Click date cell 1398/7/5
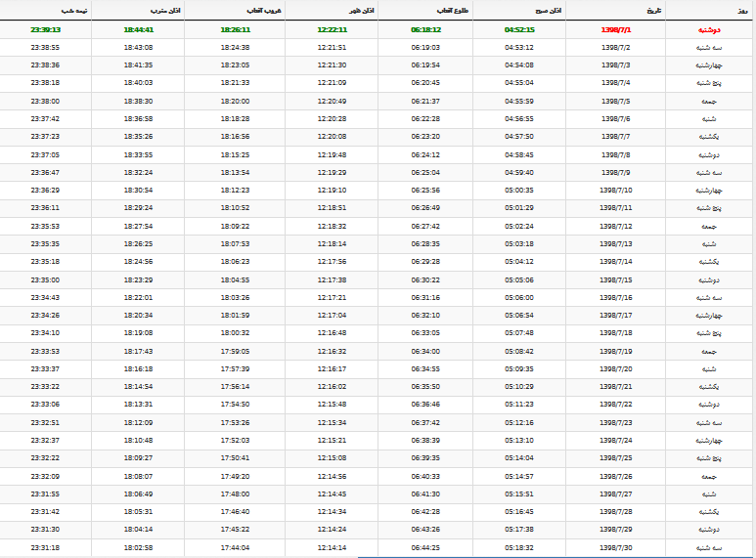756x558 pixels. [x=616, y=102]
